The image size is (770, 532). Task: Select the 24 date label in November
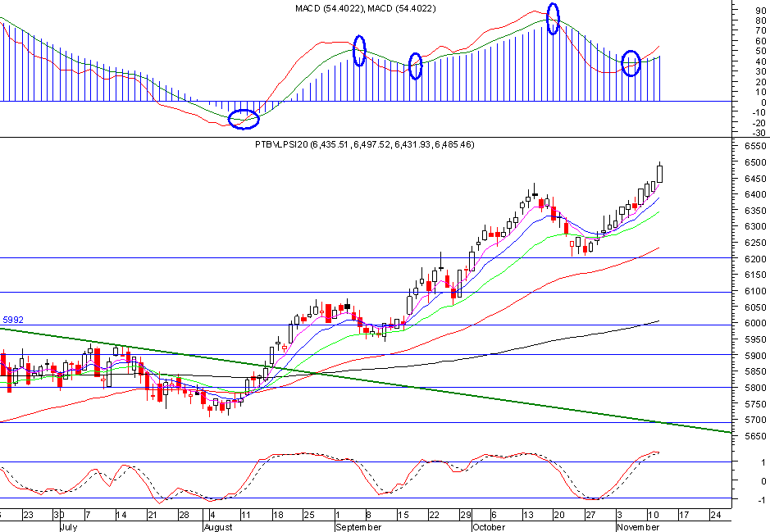[716, 516]
